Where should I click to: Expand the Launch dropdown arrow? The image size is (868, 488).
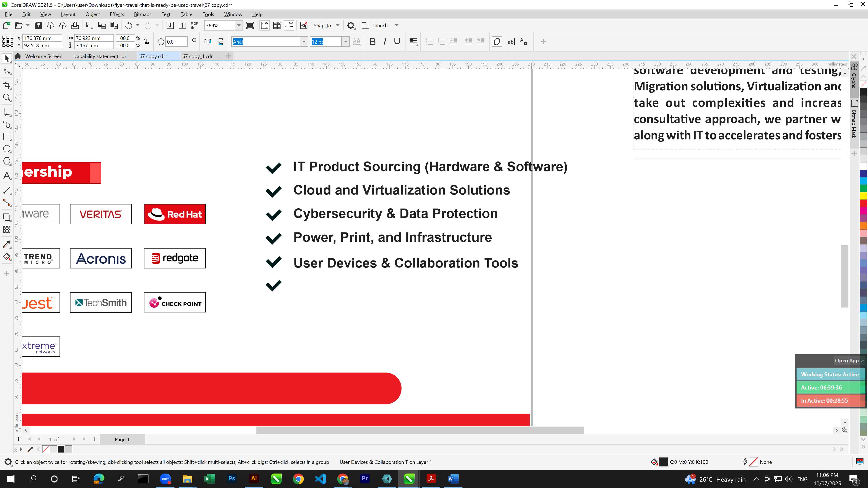[x=397, y=25]
